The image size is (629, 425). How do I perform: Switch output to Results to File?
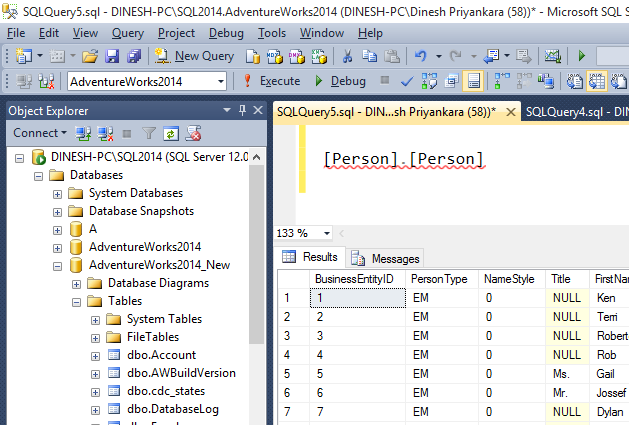pyautogui.click(x=619, y=81)
